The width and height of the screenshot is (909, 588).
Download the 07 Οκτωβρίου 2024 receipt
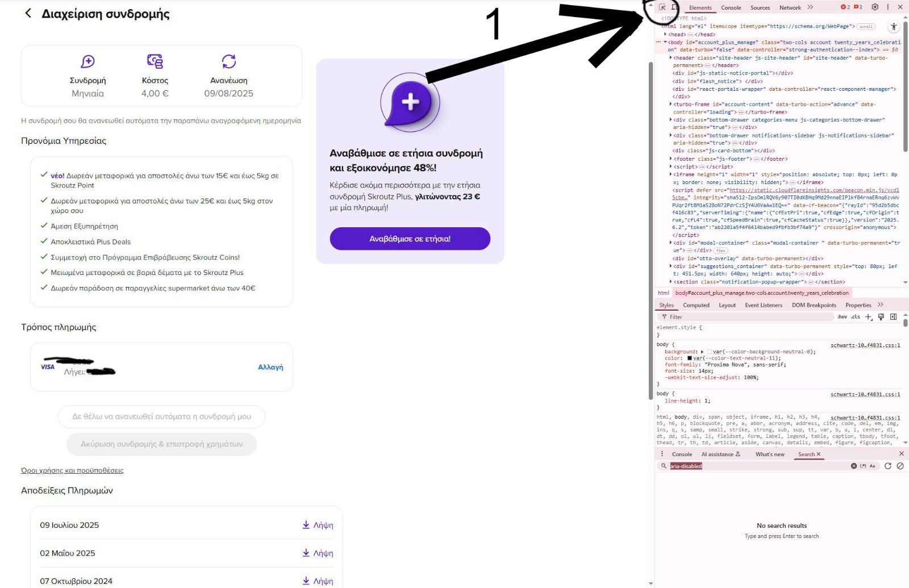[318, 581]
